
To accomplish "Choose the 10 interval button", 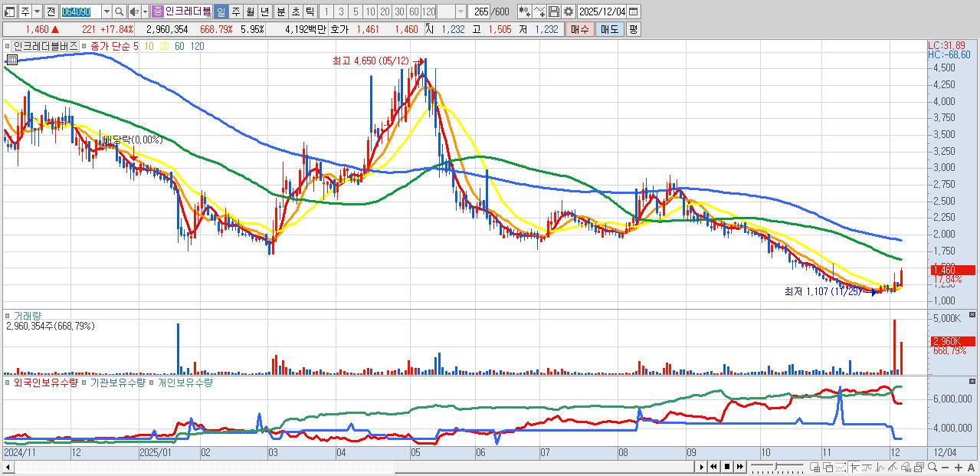I will coord(370,11).
